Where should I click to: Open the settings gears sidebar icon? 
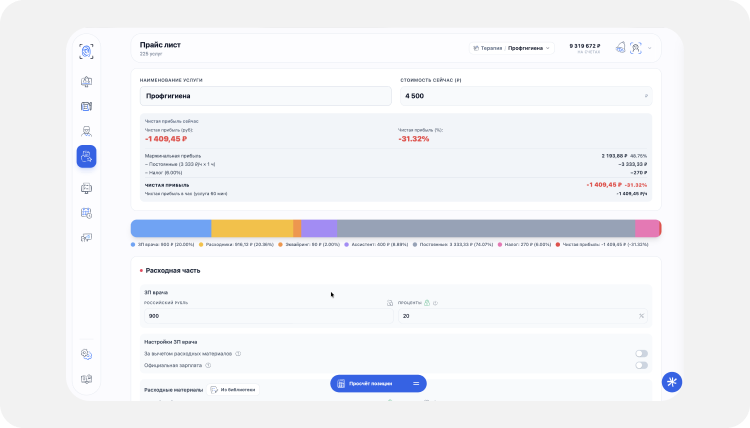[86, 354]
